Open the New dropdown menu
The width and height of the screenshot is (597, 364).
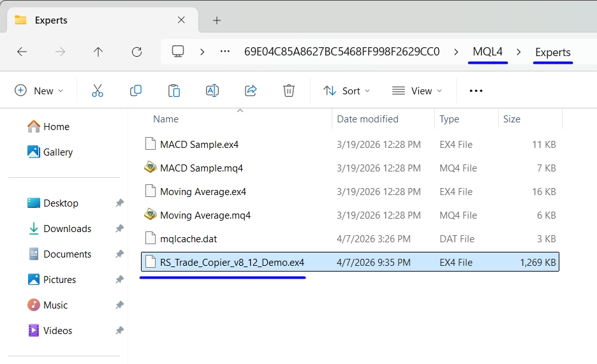click(39, 91)
